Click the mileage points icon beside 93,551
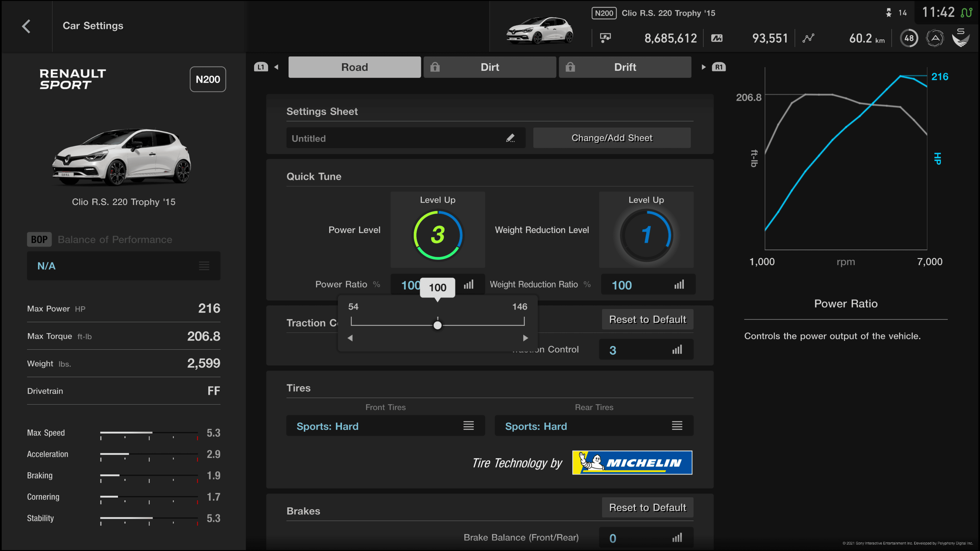This screenshot has width=980, height=551. [717, 38]
